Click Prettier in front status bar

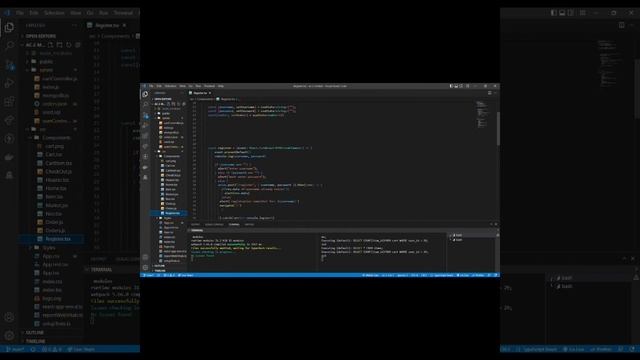point(478,275)
